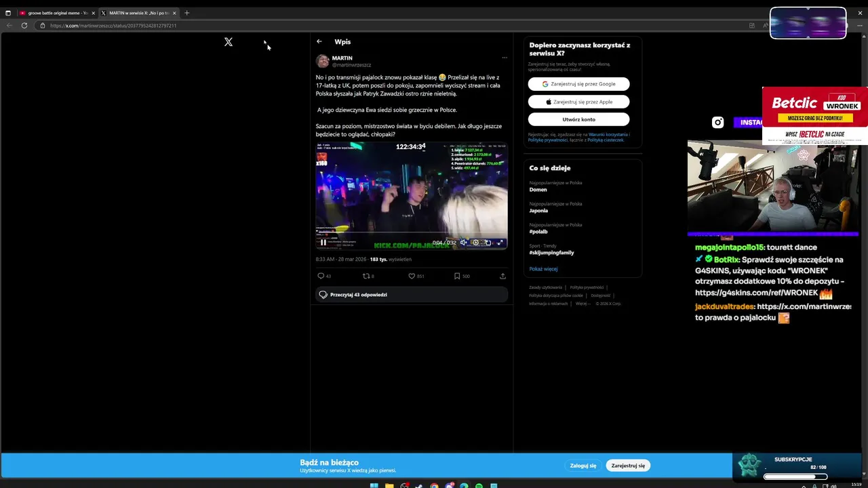The height and width of the screenshot is (488, 868).
Task: Open Chrome from taskbar
Action: click(434, 485)
